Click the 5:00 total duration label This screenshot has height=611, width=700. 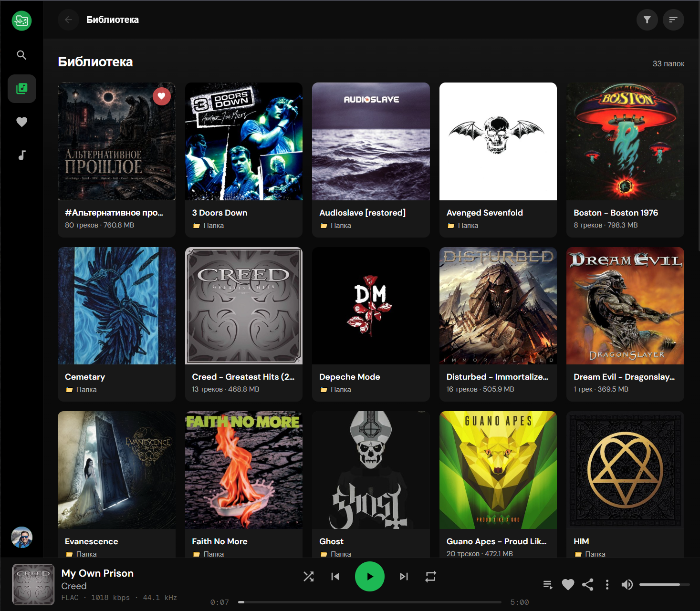pos(519,602)
